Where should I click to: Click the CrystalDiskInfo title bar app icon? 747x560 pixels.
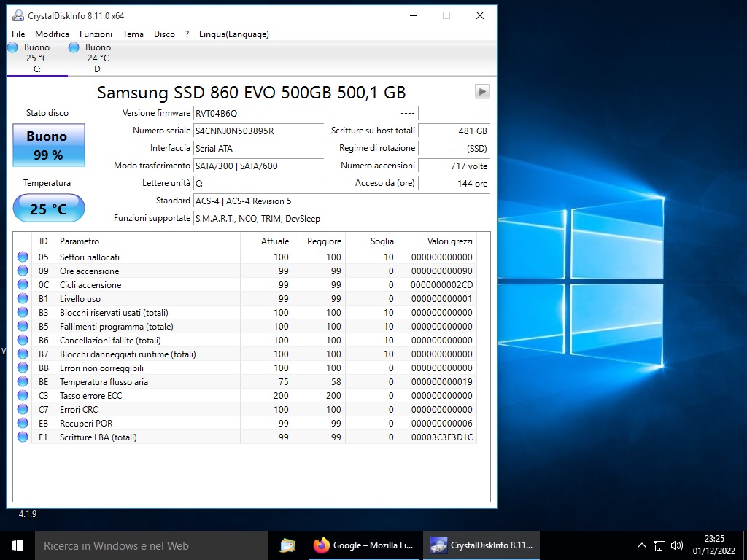tap(18, 16)
